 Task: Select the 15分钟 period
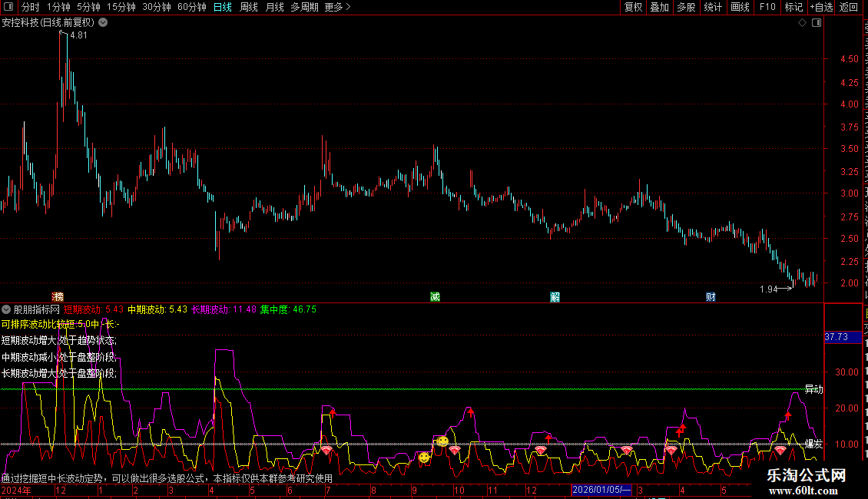[121, 7]
